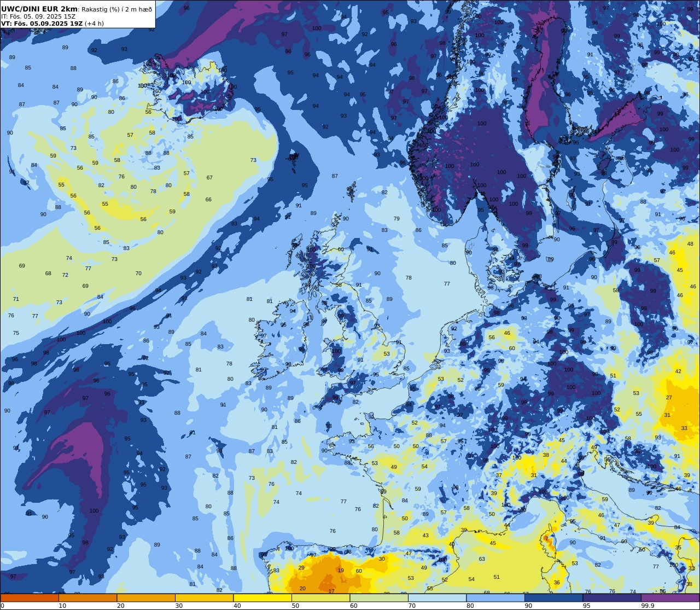Pick the 10–20 orange legend color
Viewport: 700px width, 610px height.
pos(88,597)
